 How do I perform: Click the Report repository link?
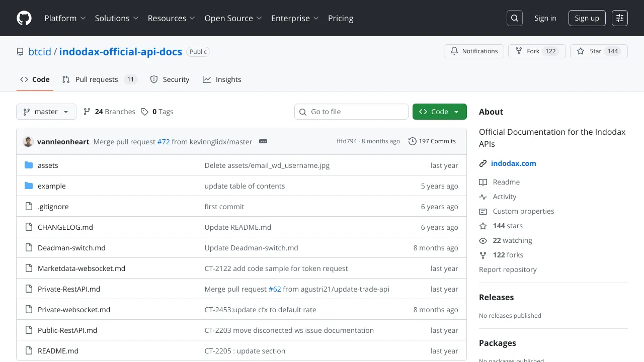click(508, 269)
